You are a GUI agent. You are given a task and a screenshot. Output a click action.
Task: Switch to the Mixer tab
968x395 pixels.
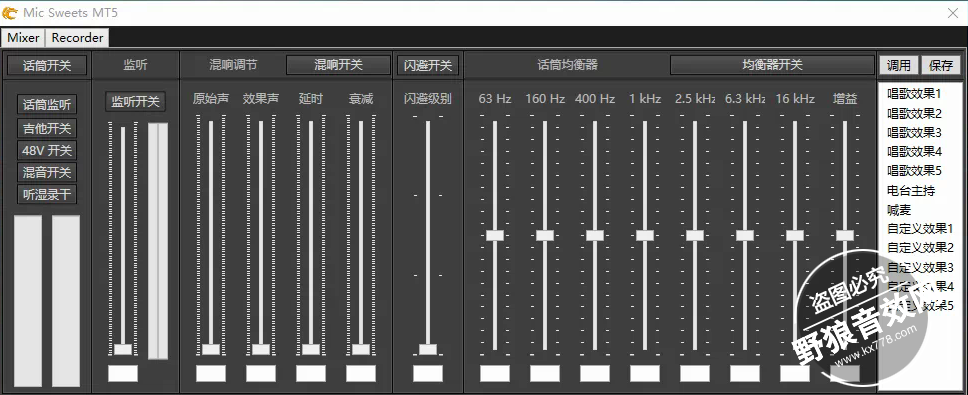tap(23, 38)
